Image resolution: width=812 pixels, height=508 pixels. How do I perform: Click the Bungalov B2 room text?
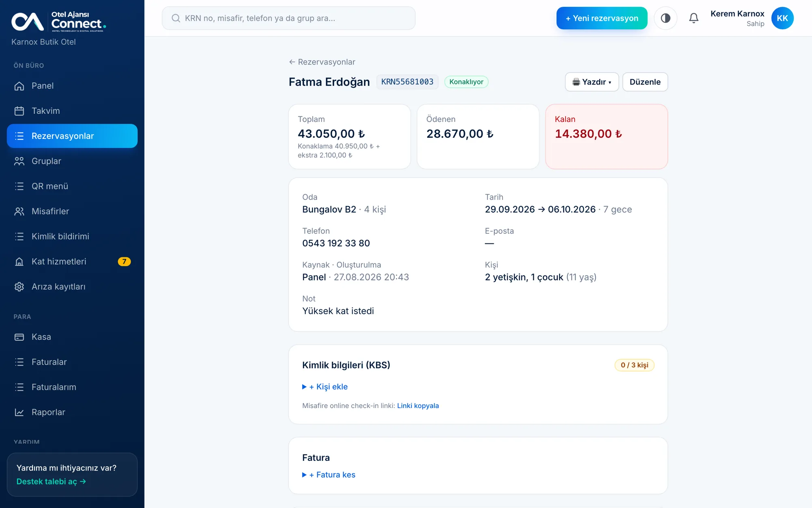click(329, 209)
